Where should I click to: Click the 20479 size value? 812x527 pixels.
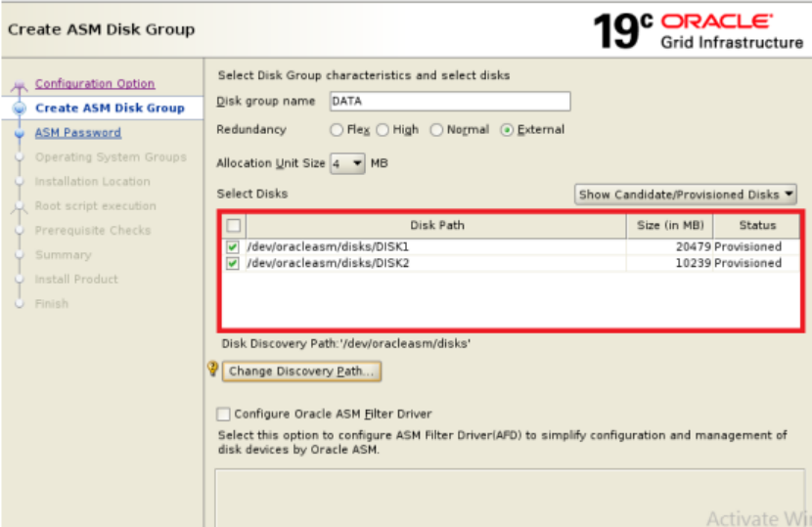coord(693,247)
